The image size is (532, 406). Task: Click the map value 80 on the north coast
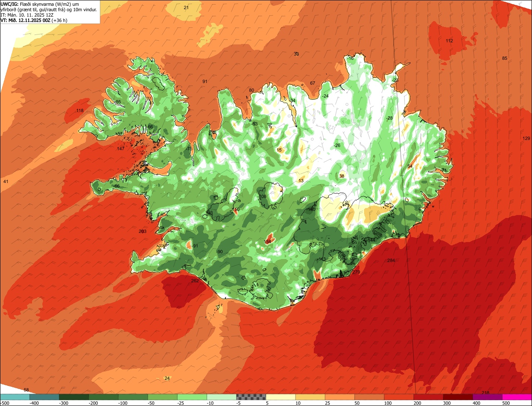(x=251, y=90)
